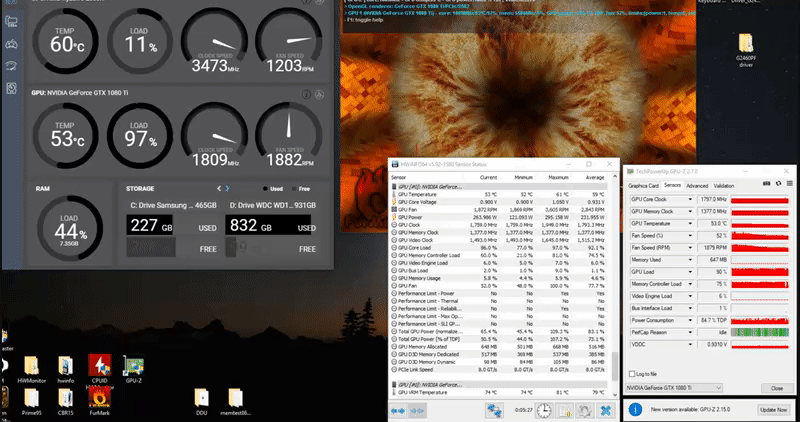800x422 pixels.
Task: Open GPU-Z hamburger menu icon
Action: pos(789,184)
